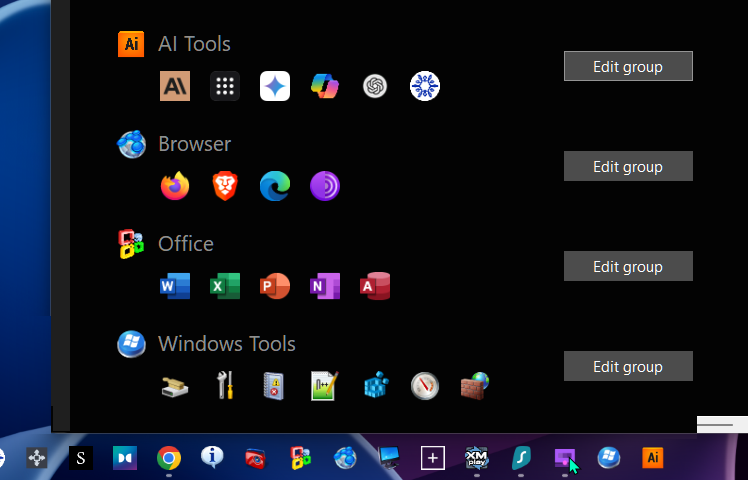Image resolution: width=748 pixels, height=480 pixels.
Task: Open the Firewall brick wall icon
Action: click(475, 386)
